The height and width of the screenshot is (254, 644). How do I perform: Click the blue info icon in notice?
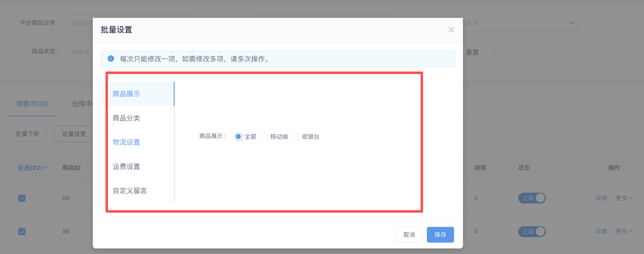tap(111, 59)
